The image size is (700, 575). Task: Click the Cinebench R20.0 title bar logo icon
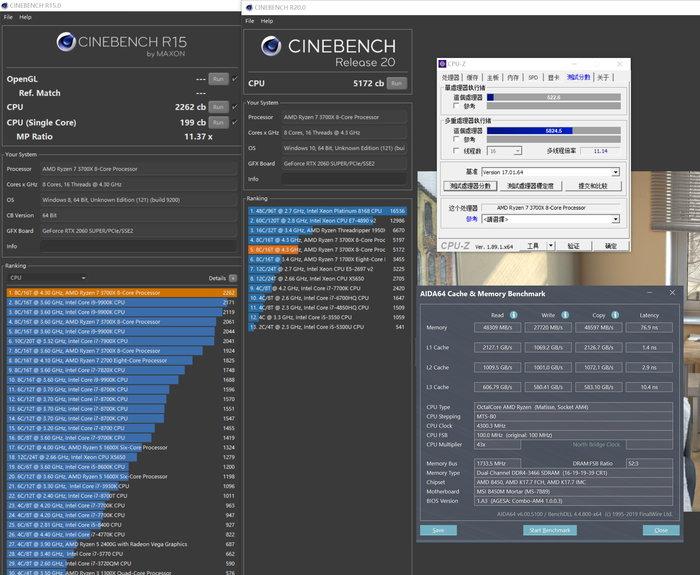pyautogui.click(x=250, y=7)
